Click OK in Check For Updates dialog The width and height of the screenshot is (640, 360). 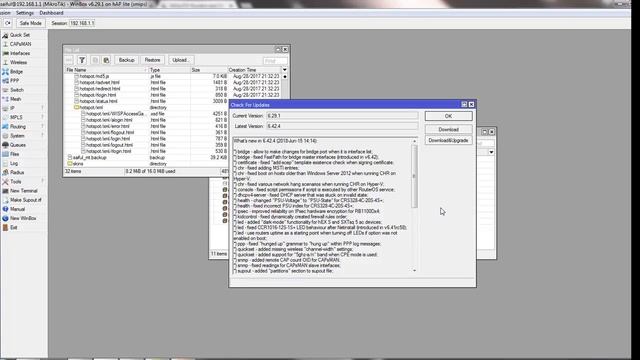click(x=448, y=116)
